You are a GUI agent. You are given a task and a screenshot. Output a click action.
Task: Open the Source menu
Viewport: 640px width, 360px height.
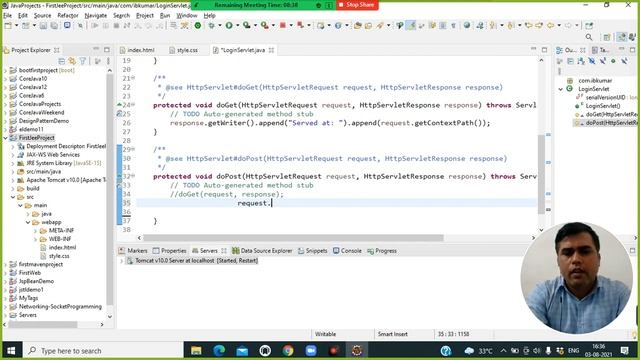(42, 16)
